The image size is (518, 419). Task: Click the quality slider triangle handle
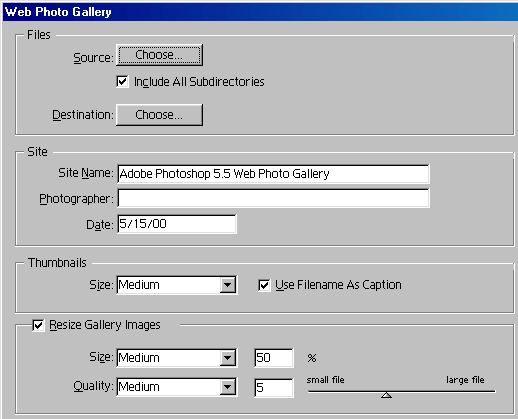pyautogui.click(x=386, y=395)
